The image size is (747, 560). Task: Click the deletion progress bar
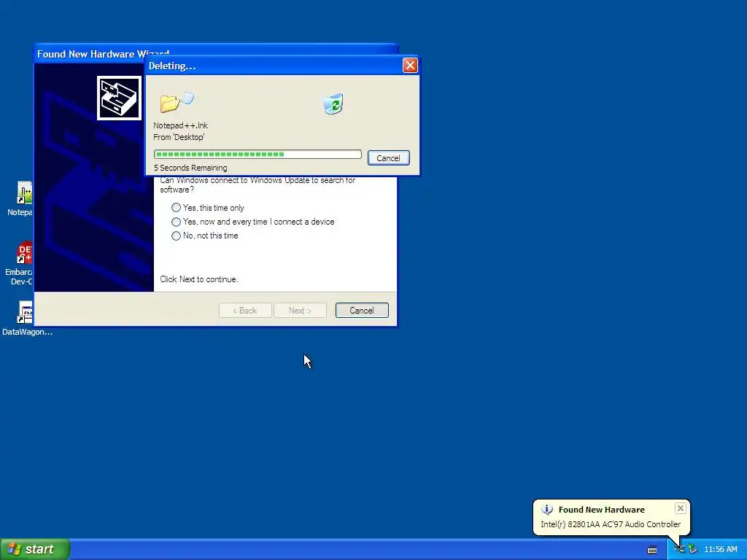point(258,155)
